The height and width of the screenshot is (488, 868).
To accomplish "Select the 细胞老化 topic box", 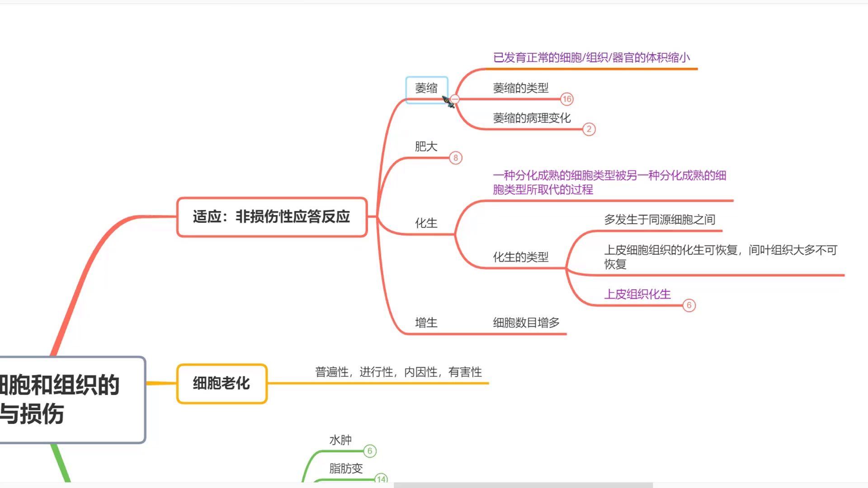I will (x=222, y=384).
